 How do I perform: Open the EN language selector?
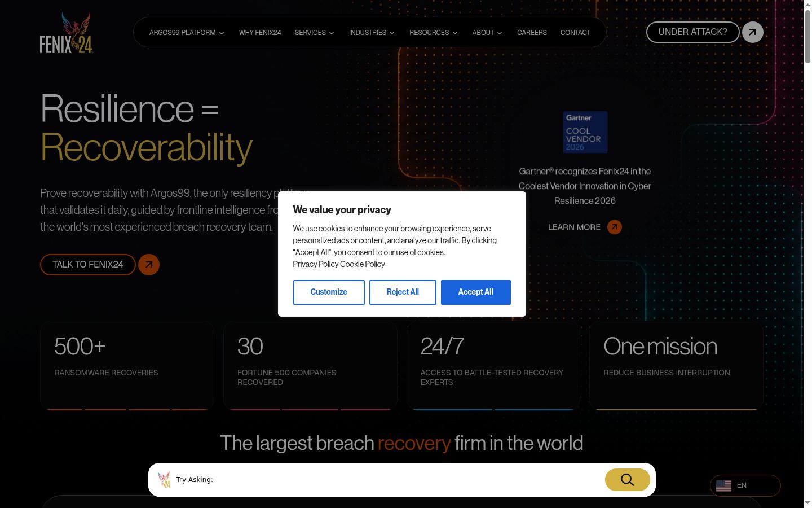745,485
